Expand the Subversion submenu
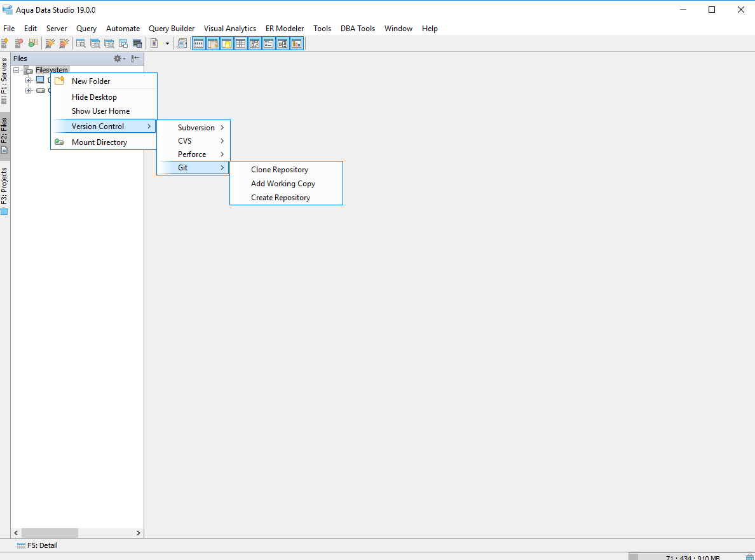 pyautogui.click(x=193, y=127)
